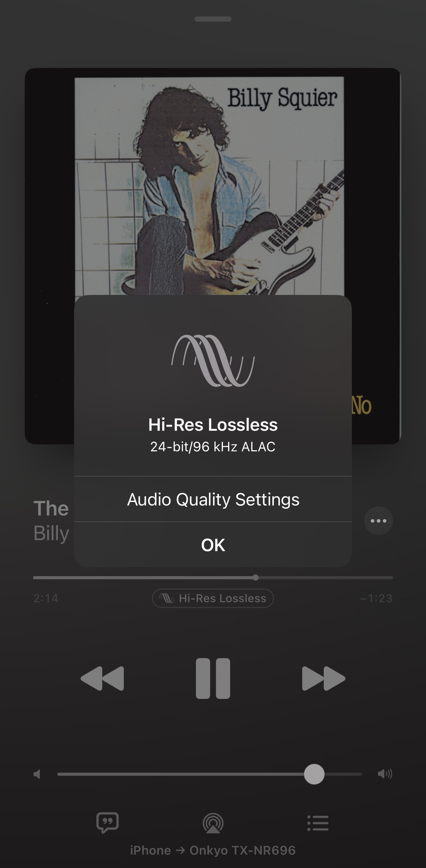Skip forward with the fast-forward button

(x=323, y=678)
